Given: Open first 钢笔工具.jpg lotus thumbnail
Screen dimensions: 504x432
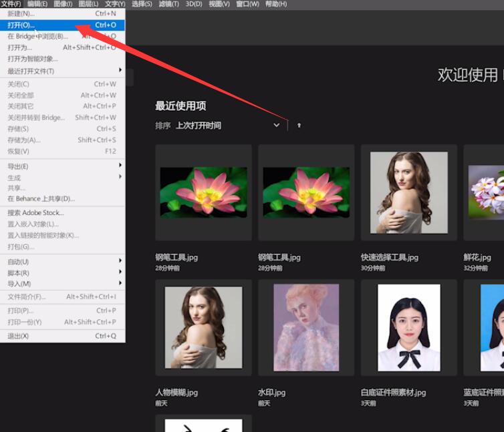Looking at the screenshot, I should pyautogui.click(x=203, y=192).
